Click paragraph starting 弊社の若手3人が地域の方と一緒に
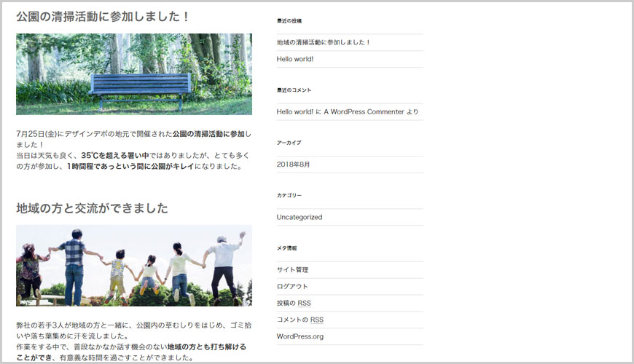Viewport: 634px width, 364px height. 134,341
